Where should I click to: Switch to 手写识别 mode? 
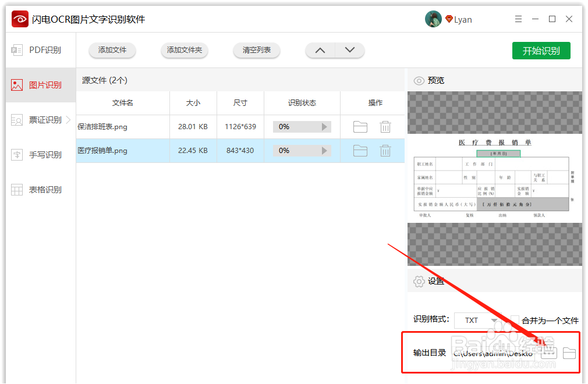pyautogui.click(x=41, y=155)
